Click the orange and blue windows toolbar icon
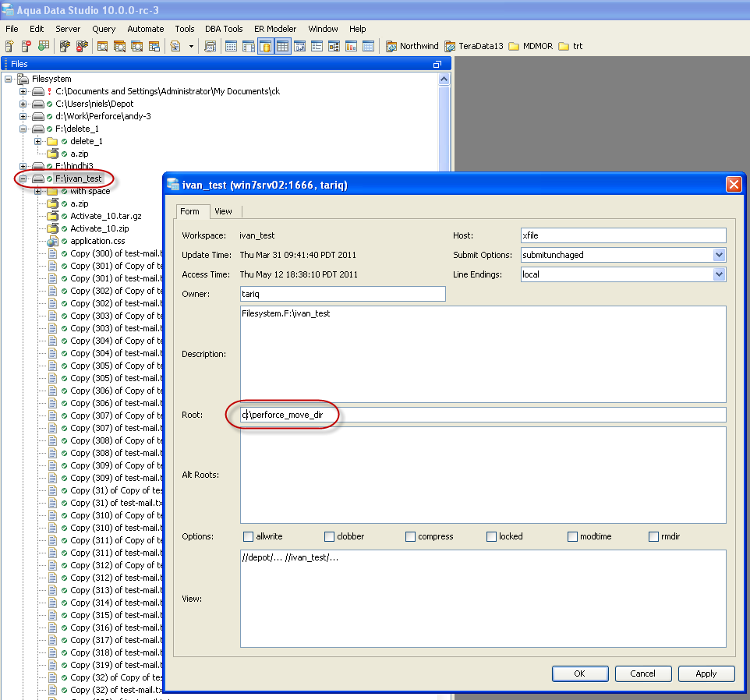 pos(154,46)
